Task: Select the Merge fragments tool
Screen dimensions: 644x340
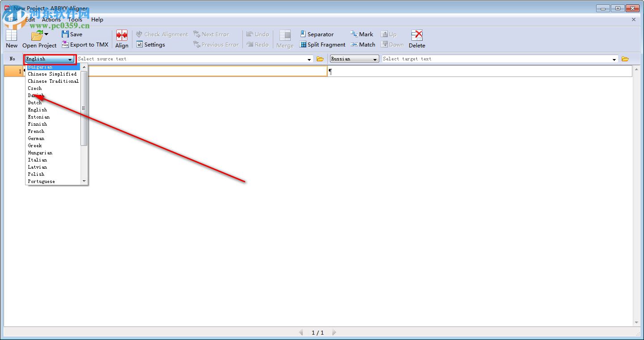Action: 285,39
